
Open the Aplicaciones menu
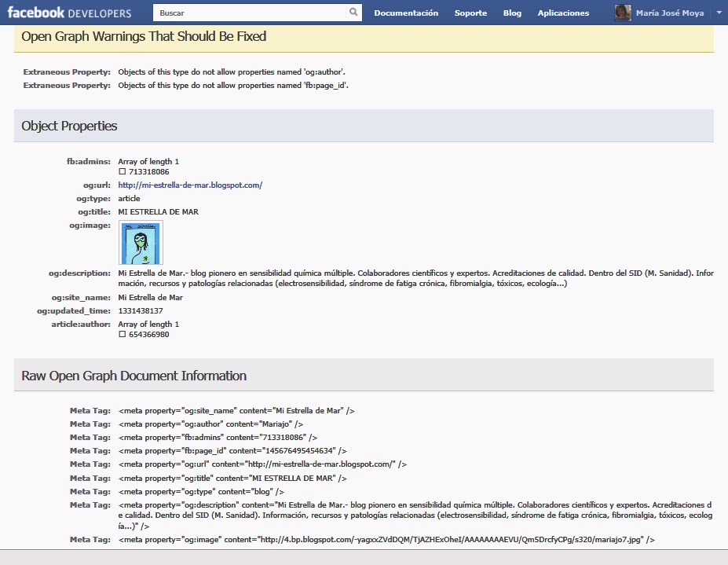563,13
